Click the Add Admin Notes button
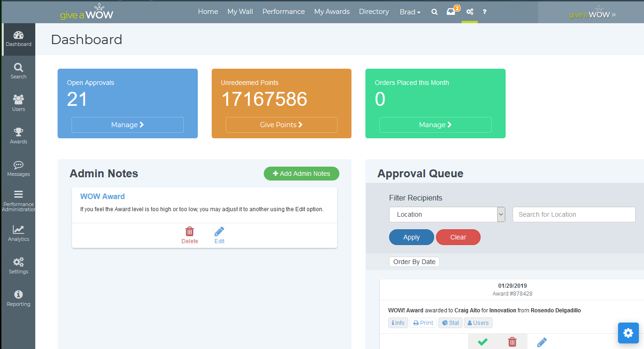Image resolution: width=644 pixels, height=349 pixels. point(301,174)
